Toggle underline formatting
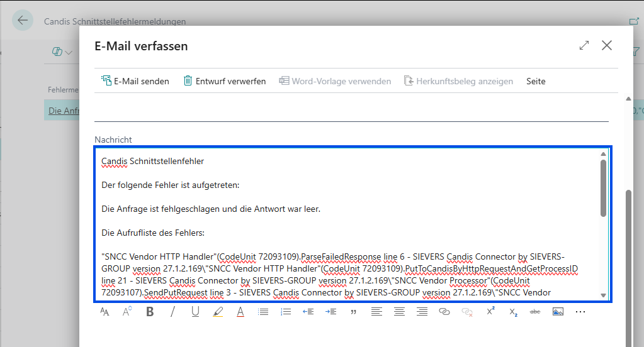The image size is (644, 347). click(x=195, y=312)
